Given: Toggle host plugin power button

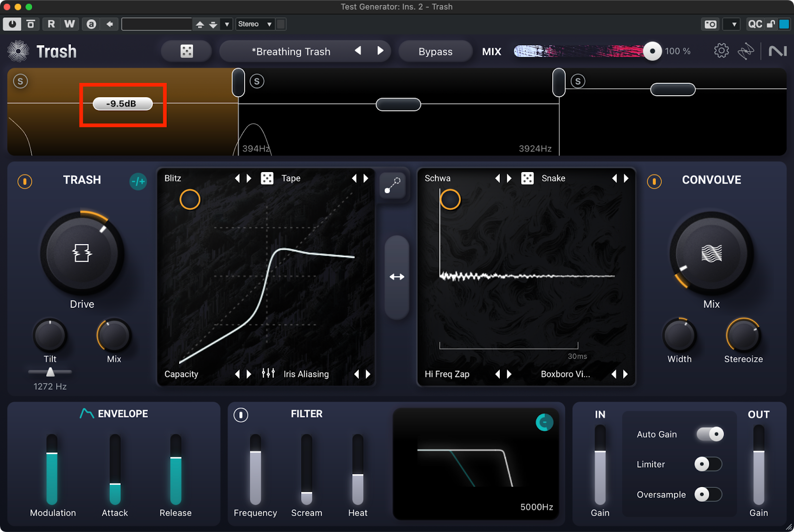Looking at the screenshot, I should coord(12,24).
